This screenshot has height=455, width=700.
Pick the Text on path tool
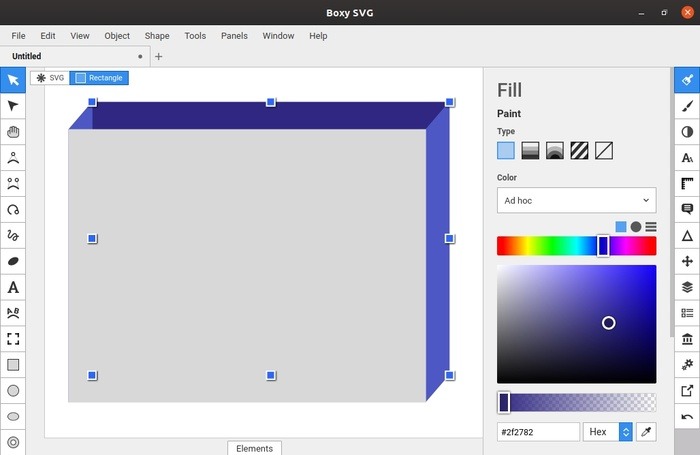tap(13, 313)
